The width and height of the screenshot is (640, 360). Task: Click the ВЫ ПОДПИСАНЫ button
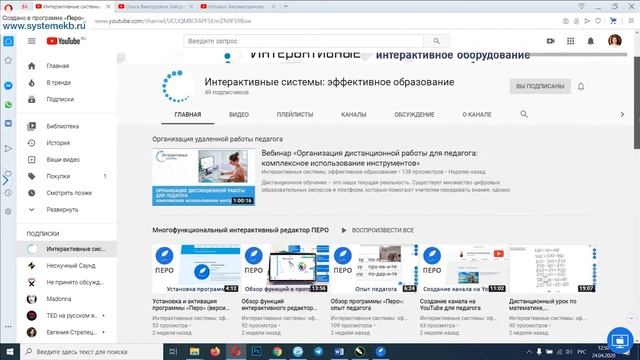tap(540, 86)
